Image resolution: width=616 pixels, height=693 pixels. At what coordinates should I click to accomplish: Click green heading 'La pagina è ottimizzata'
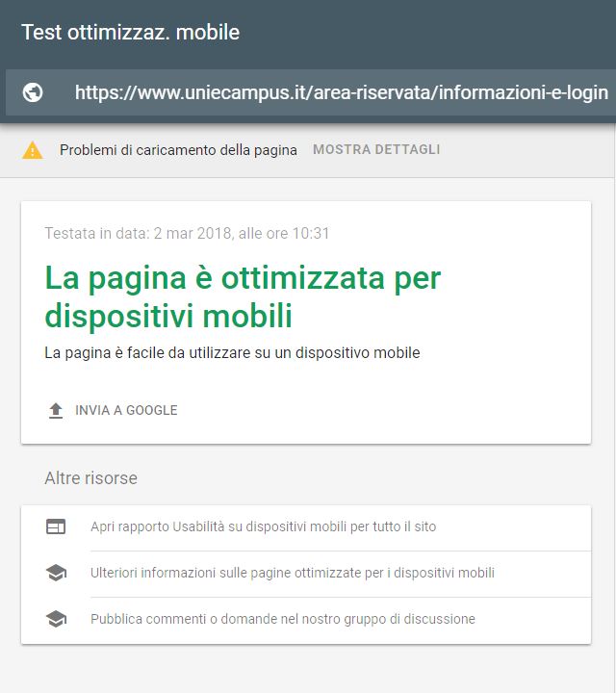242,296
